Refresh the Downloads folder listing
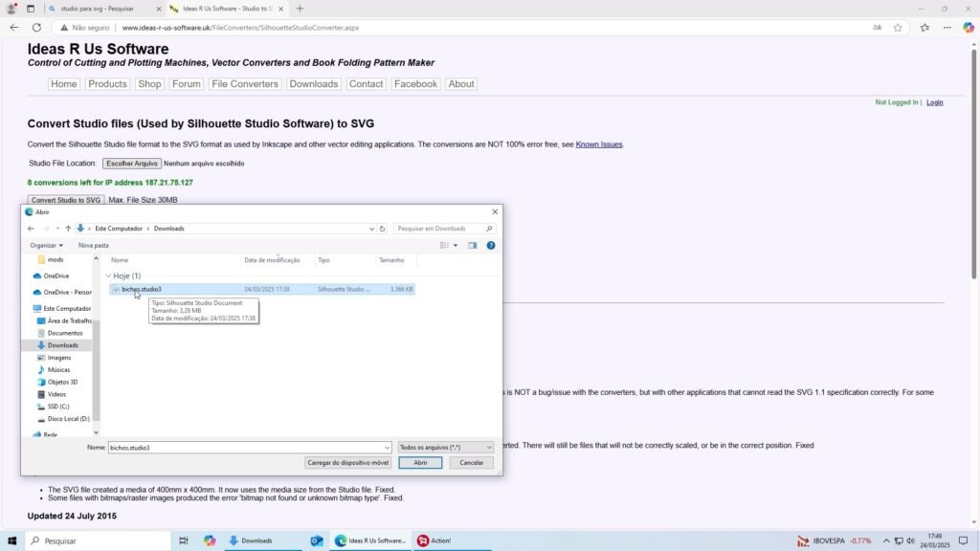980x551 pixels. 383,229
